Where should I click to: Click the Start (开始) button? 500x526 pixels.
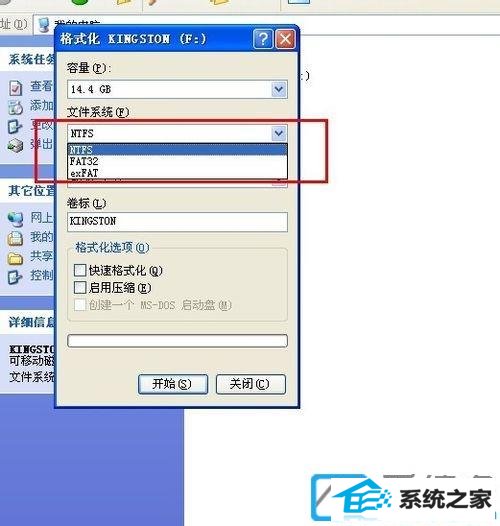pos(173,384)
